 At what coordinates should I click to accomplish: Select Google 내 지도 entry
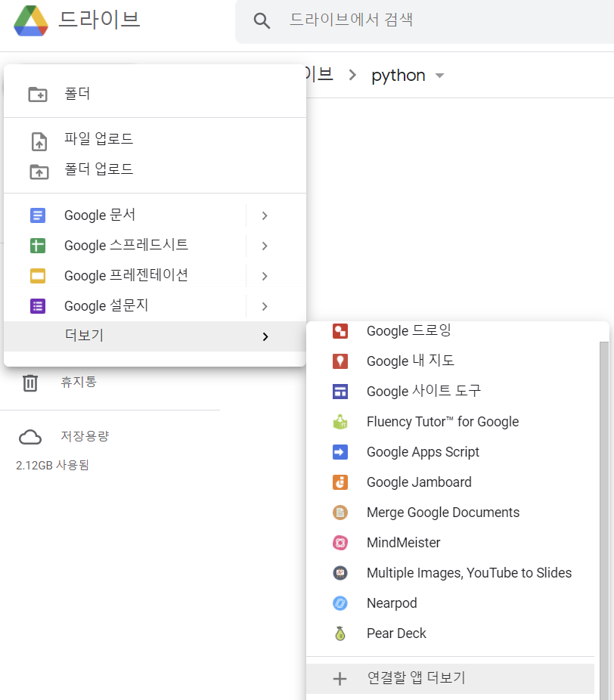click(x=451, y=361)
